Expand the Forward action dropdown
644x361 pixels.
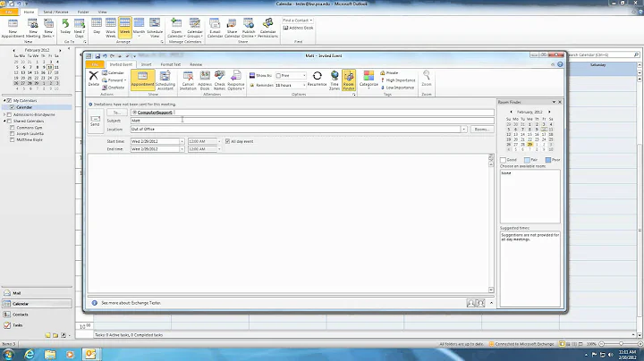(125, 80)
